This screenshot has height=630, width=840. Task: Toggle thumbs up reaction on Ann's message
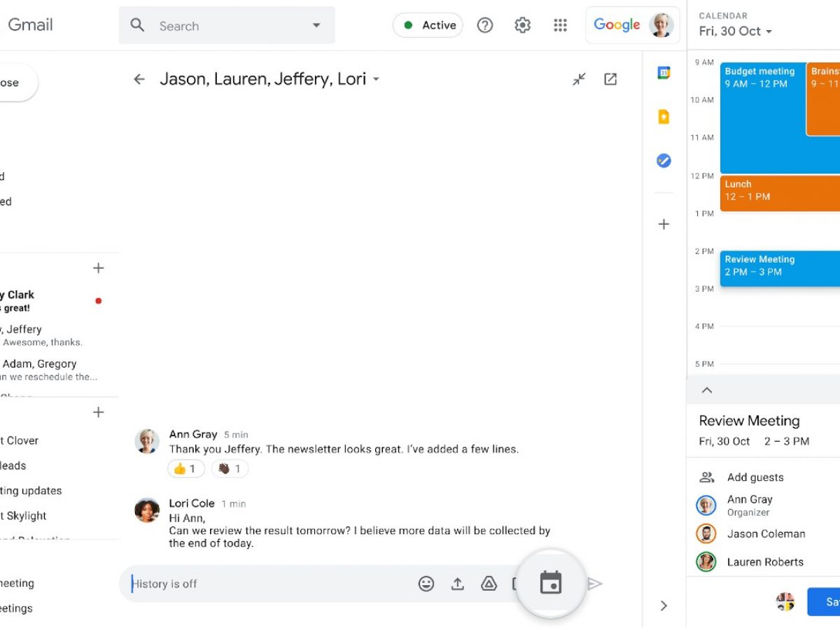pos(186,469)
